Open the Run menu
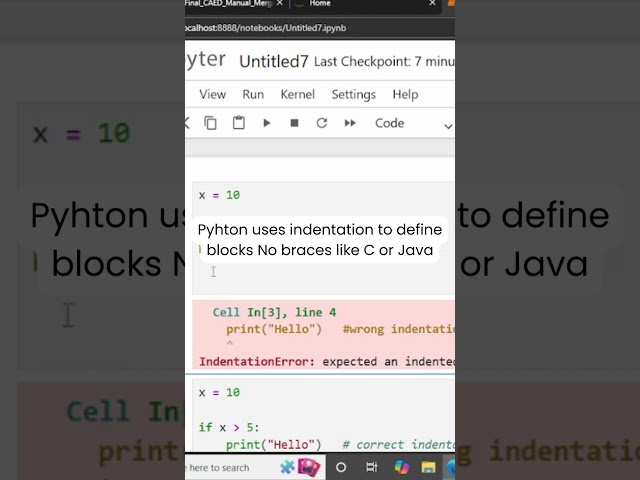Image resolution: width=640 pixels, height=480 pixels. point(253,94)
